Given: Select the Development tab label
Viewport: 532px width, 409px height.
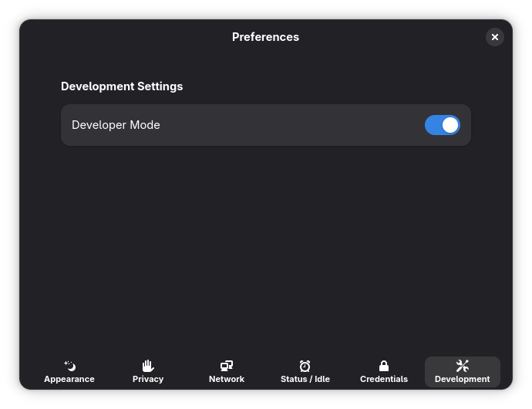Looking at the screenshot, I should (463, 379).
